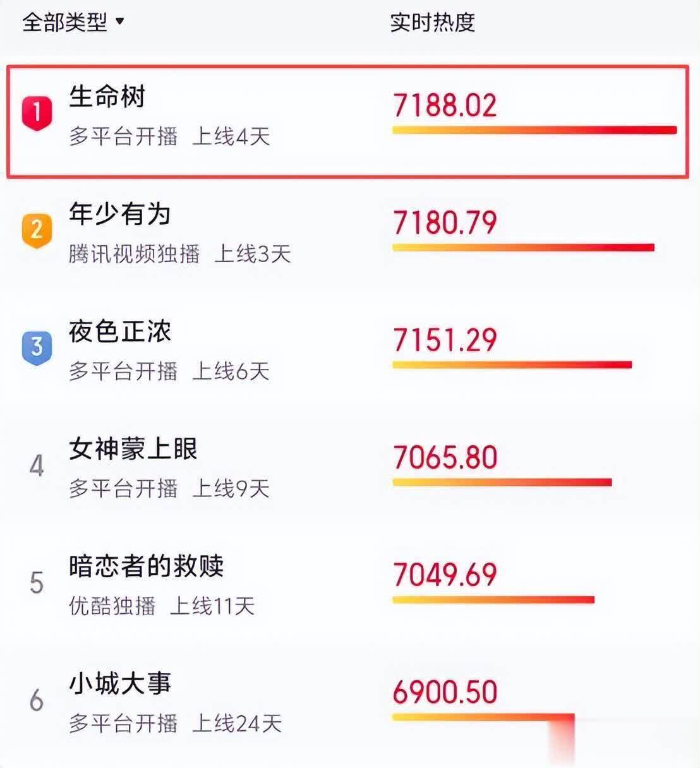Viewport: 700px width, 768px height.
Task: Click 优酷独播 上线11天 subtitle
Action: [161, 606]
